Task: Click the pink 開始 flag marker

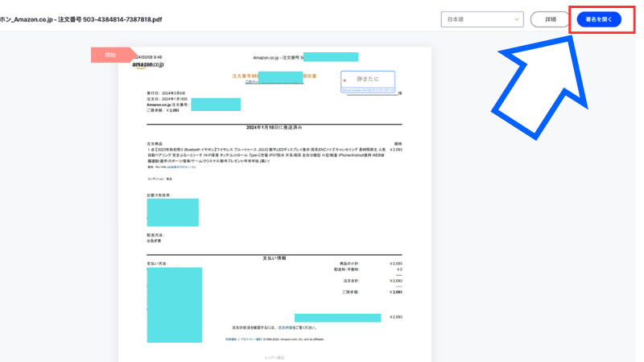Action: coord(113,55)
